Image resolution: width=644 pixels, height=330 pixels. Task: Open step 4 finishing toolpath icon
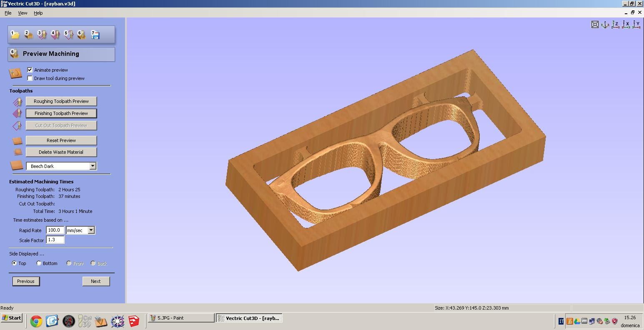click(x=55, y=35)
